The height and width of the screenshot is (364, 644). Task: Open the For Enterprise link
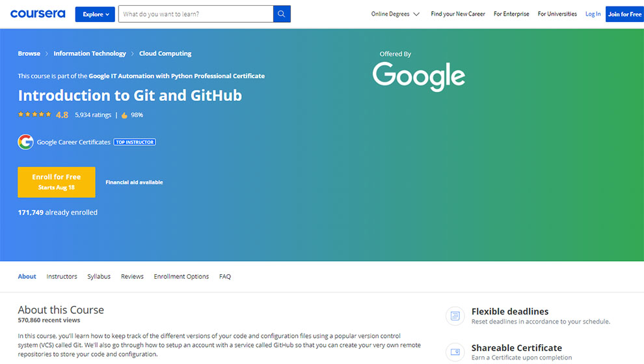point(511,14)
